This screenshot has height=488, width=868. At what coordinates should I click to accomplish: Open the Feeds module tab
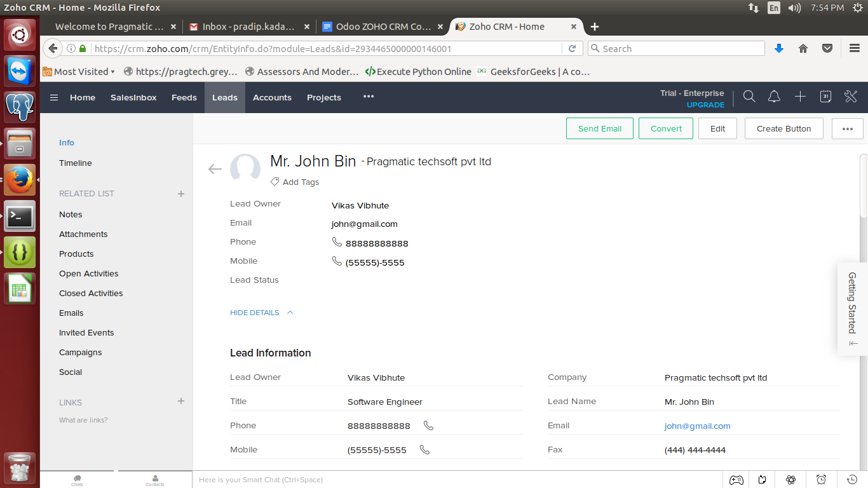coord(184,97)
